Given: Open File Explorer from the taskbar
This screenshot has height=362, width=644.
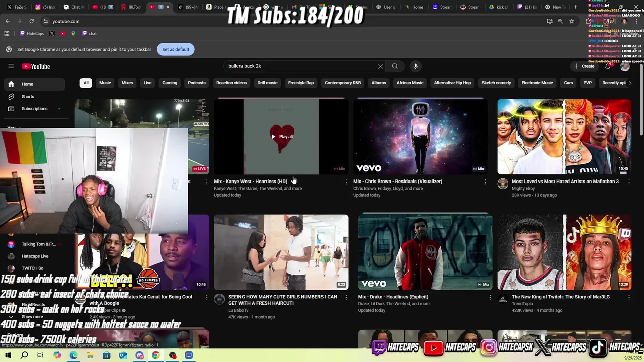Looking at the screenshot, I should coord(90,355).
